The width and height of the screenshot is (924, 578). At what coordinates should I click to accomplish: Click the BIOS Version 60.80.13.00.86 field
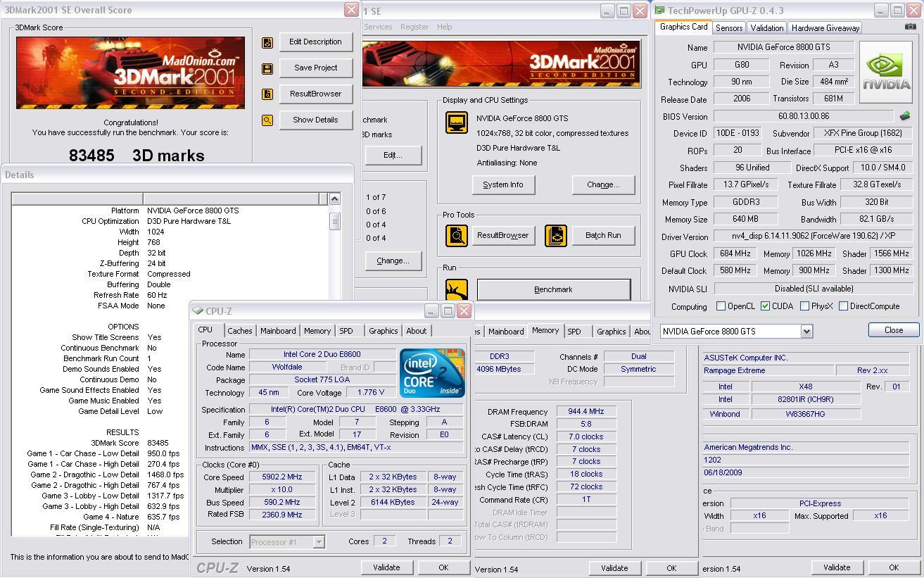coord(804,116)
